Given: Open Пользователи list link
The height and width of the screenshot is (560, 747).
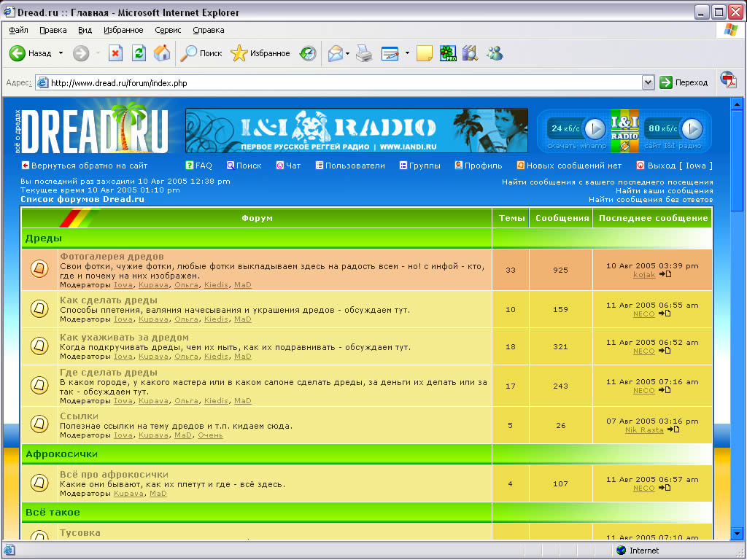Looking at the screenshot, I should [350, 166].
